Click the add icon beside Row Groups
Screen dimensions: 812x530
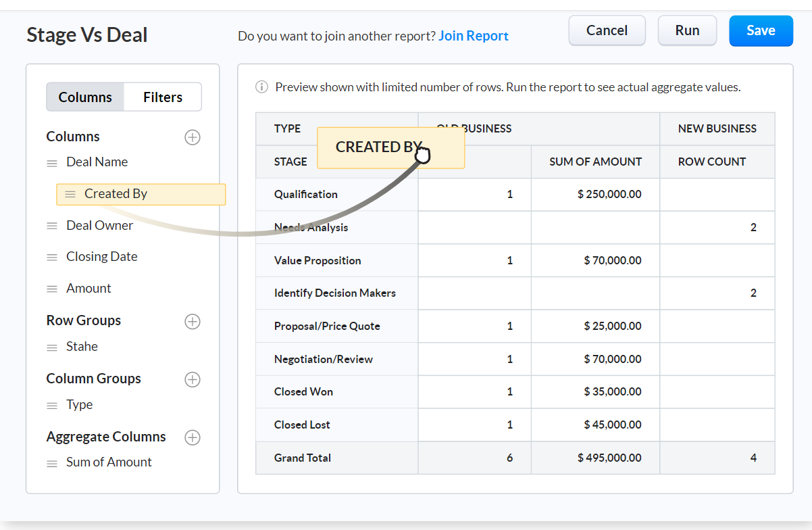click(193, 322)
